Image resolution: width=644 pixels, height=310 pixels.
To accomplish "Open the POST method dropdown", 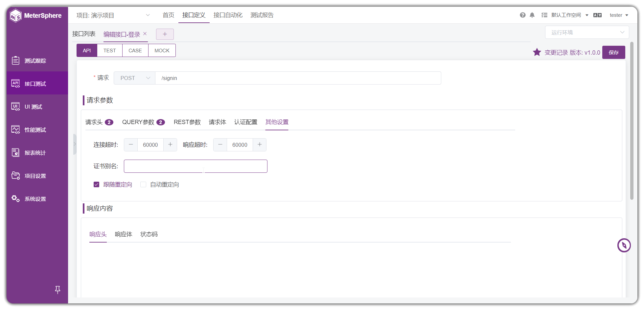I will click(134, 78).
